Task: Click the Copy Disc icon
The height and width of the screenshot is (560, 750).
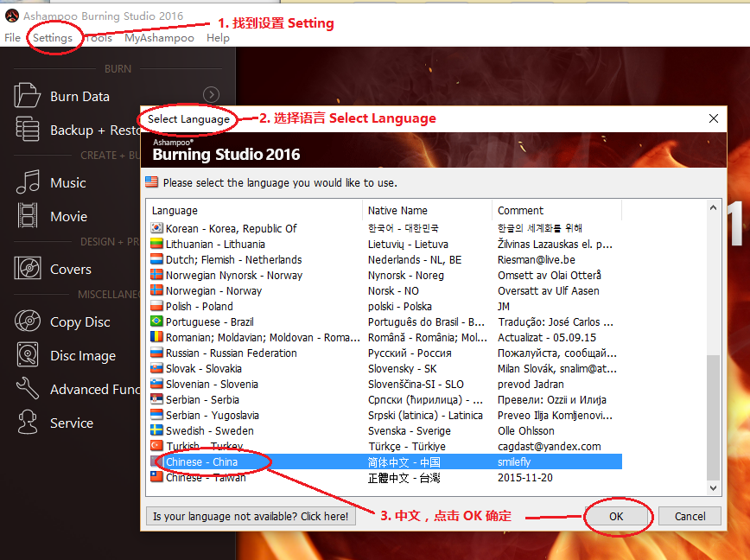Action: point(28,321)
